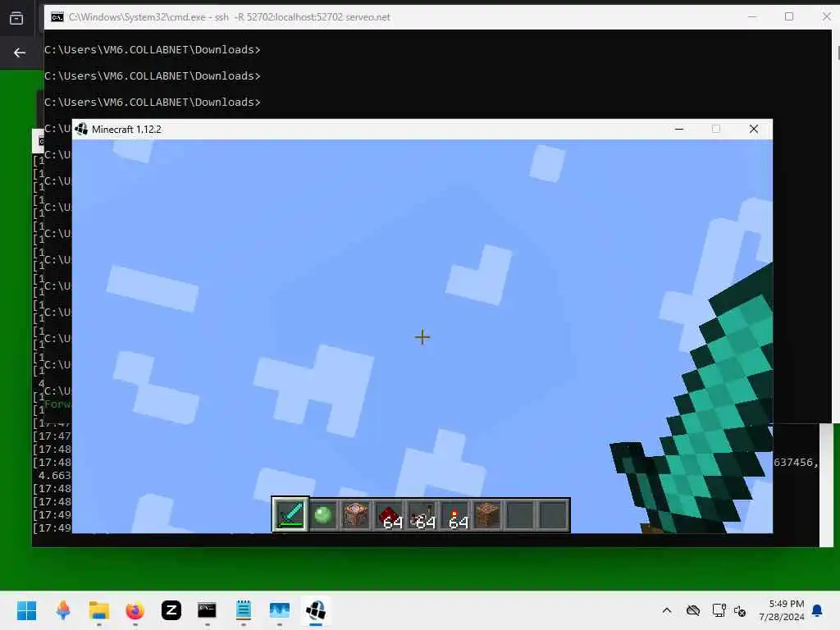Viewport: 840px width, 630px height.
Task: Open the black Z app on the taskbar
Action: [171, 610]
